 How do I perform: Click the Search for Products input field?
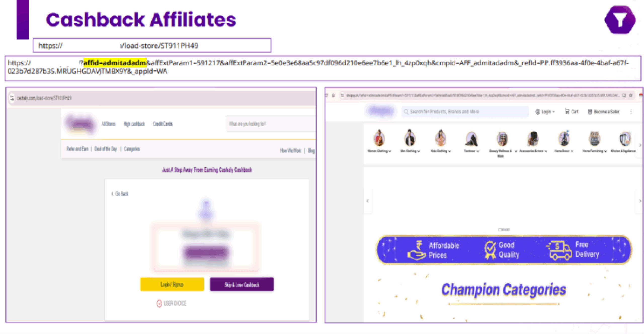465,112
